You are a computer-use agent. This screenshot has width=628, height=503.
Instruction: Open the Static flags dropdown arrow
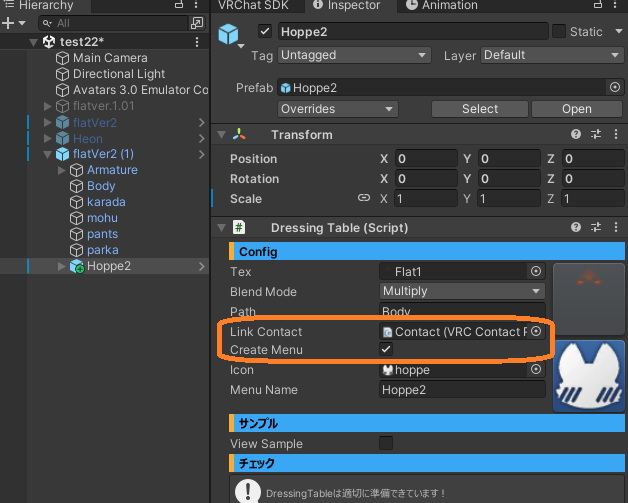[618, 31]
